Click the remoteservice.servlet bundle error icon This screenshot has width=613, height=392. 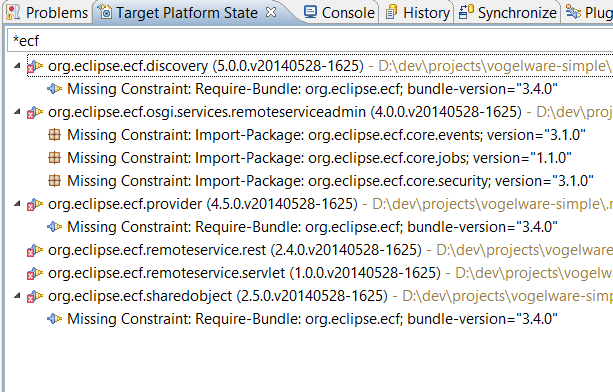[34, 274]
